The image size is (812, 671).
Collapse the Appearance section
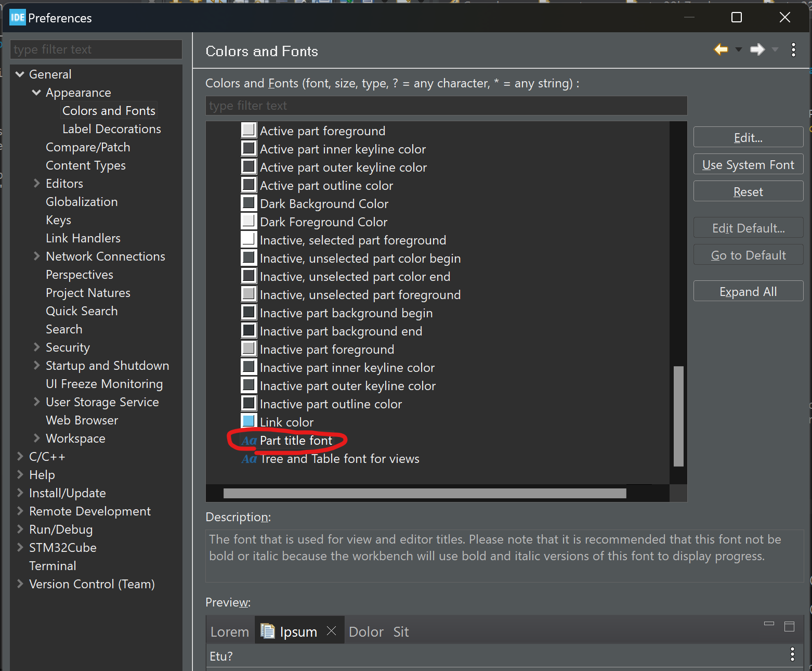tap(35, 92)
